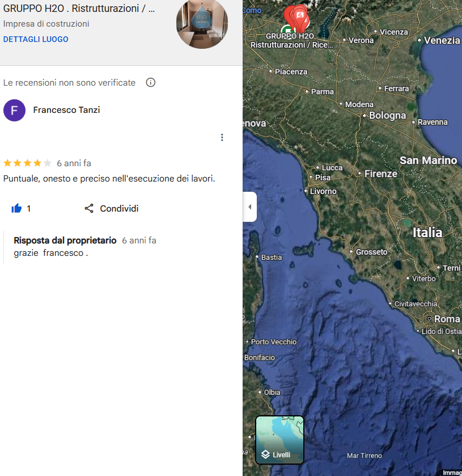Click the 'Risposta dal proprietario' heading
Viewport: 462px width, 476px height.
pyautogui.click(x=65, y=241)
